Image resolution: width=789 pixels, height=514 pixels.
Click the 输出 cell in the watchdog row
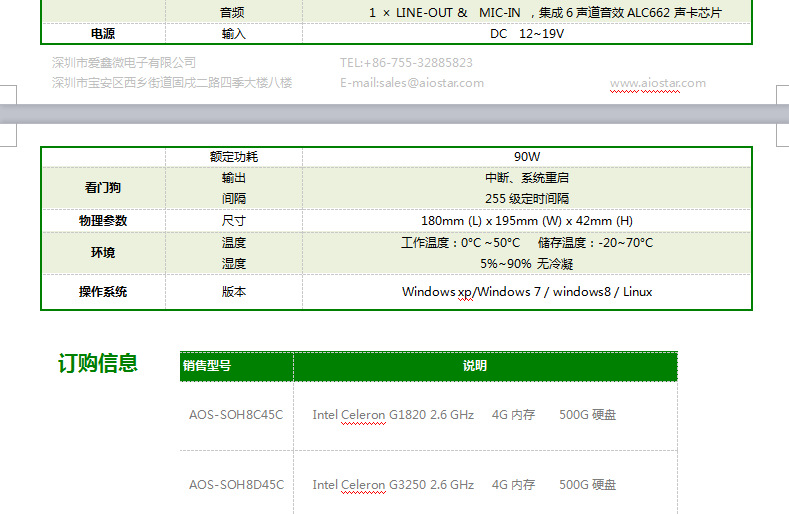click(x=233, y=178)
